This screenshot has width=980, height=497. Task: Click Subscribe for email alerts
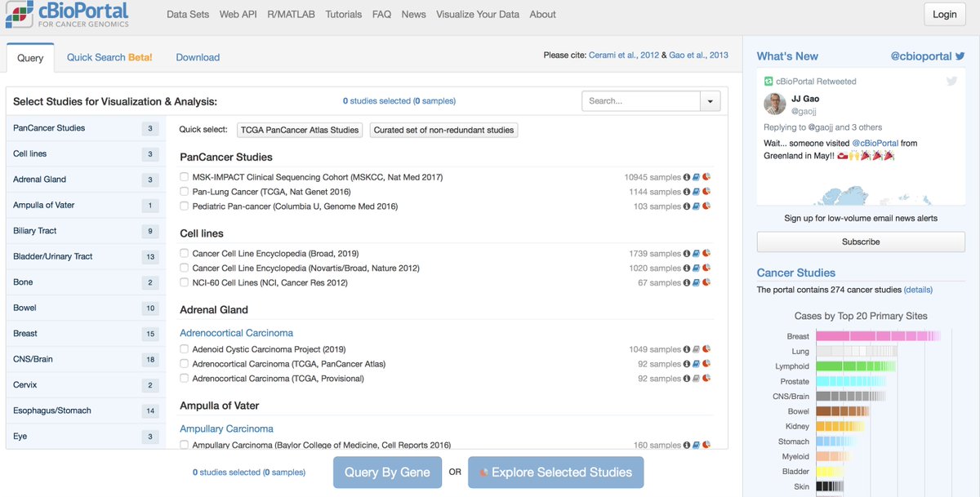[861, 242]
